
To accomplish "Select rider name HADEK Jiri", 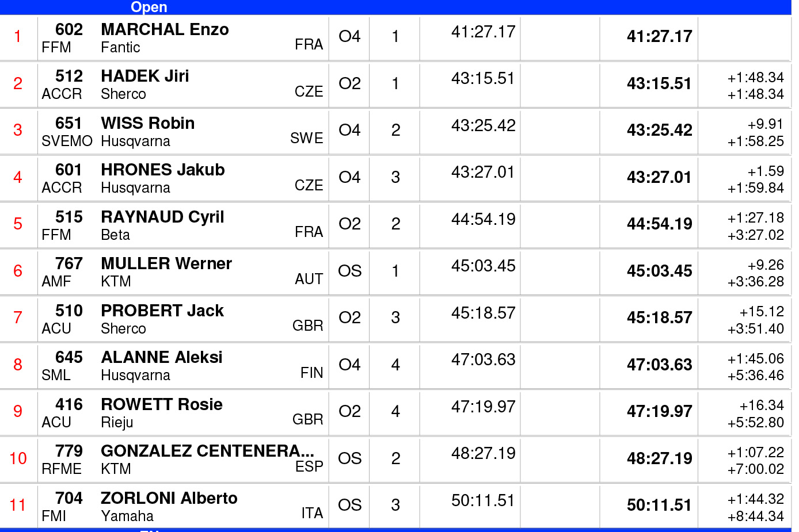I will 144,76.
